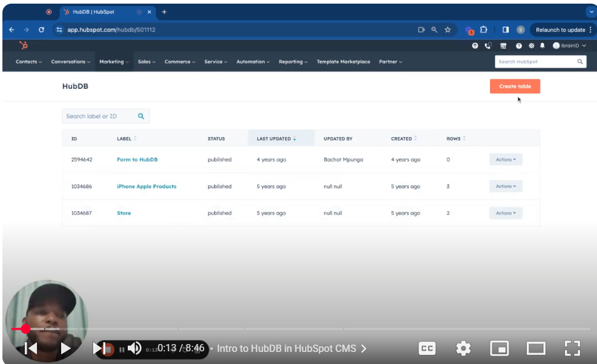Click table ID 2594642
Screen dimensions: 597x364
(x=82, y=160)
